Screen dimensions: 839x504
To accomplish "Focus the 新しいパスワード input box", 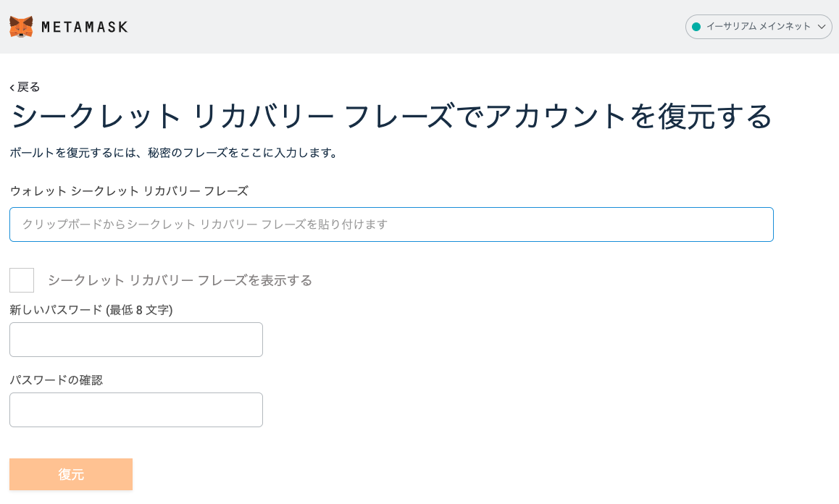I will tap(136, 340).
